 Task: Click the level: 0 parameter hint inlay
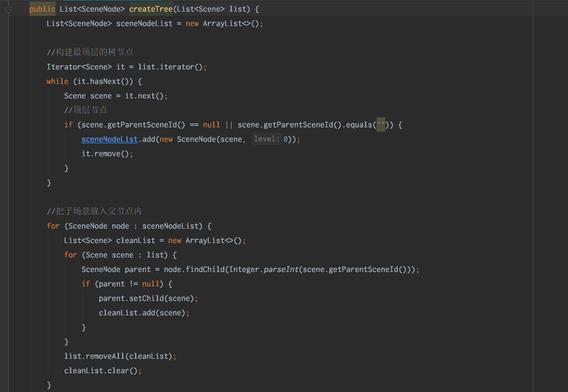coord(267,139)
